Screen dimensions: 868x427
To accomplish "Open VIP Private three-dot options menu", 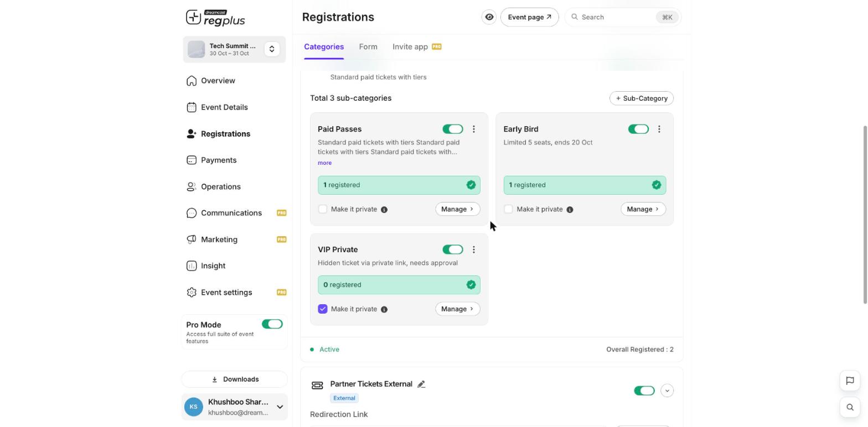I will click(x=474, y=249).
